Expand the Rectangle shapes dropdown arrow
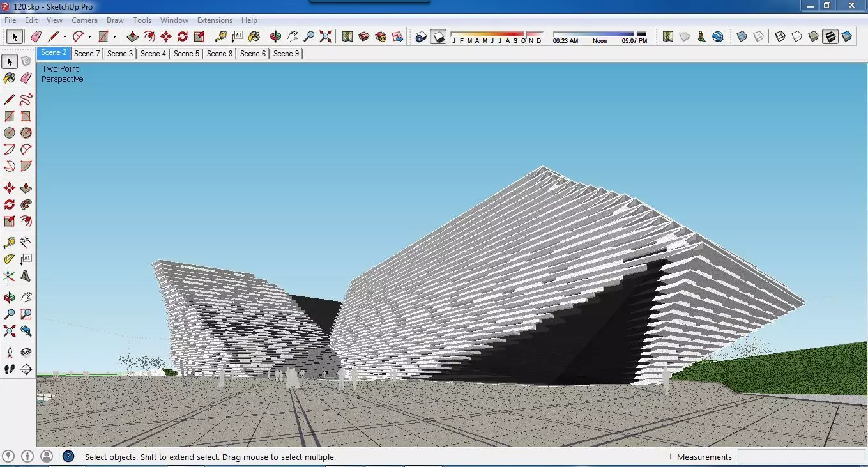This screenshot has height=467, width=868. click(x=114, y=36)
